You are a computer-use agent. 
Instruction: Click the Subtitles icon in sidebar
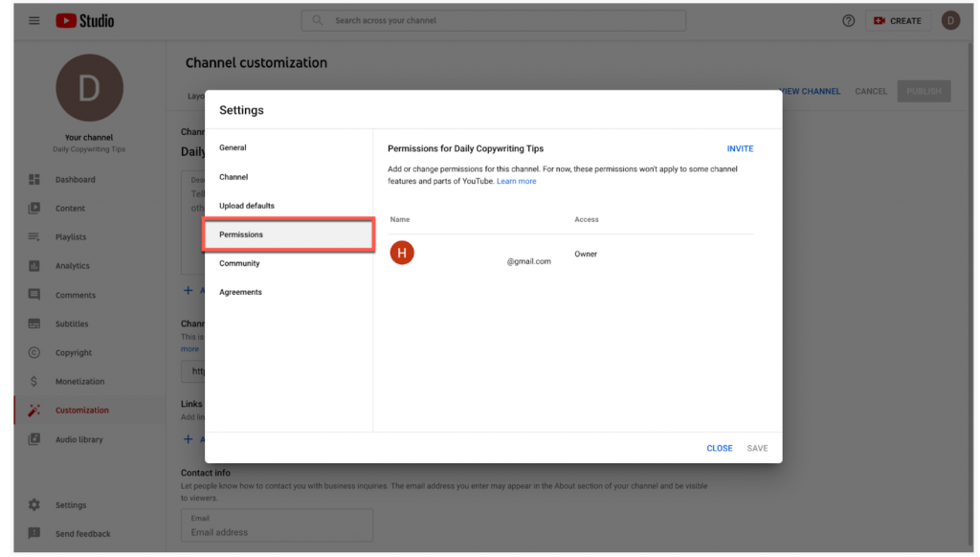[x=33, y=323]
